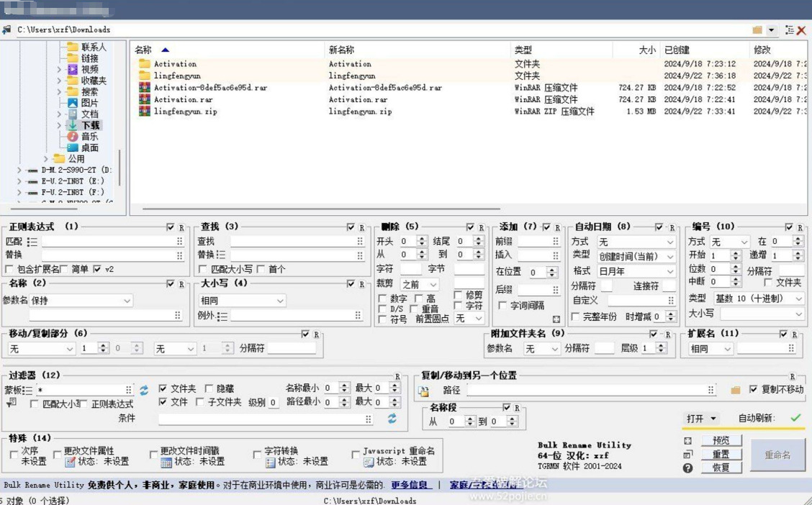Toggle the 匹配大小写 checkbox in 查找
The height and width of the screenshot is (505, 812).
click(203, 269)
